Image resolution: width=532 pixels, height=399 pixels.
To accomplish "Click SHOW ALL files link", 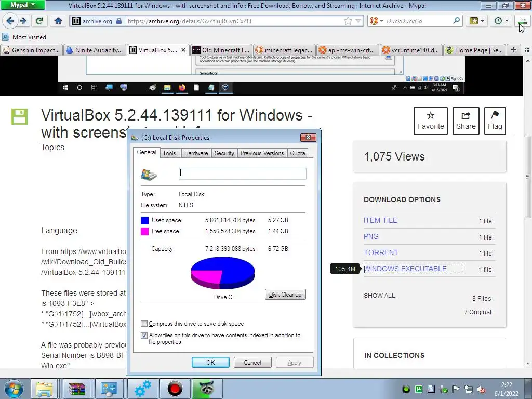I will pyautogui.click(x=379, y=296).
